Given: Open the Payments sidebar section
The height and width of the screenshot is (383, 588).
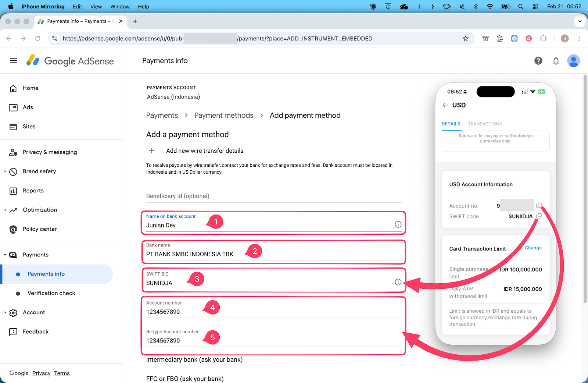Looking at the screenshot, I should point(36,255).
